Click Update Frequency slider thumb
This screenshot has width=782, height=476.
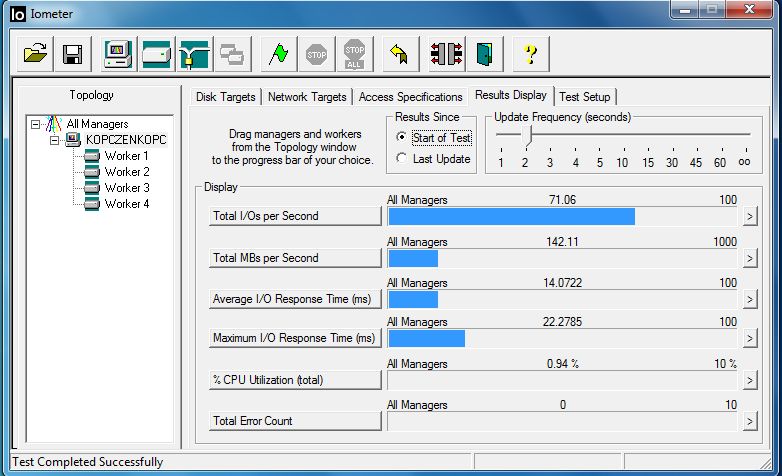coord(529,136)
